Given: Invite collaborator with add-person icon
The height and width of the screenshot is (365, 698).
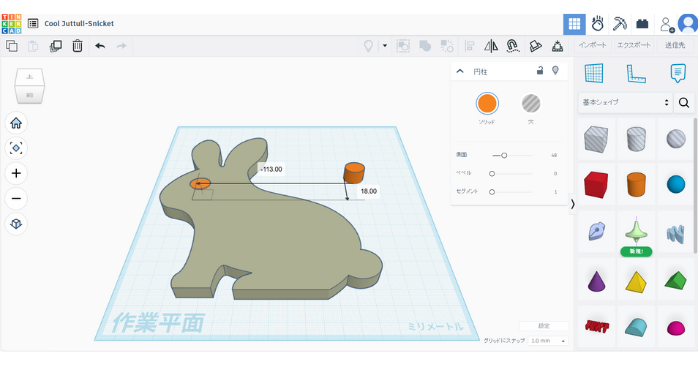Looking at the screenshot, I should (x=666, y=24).
